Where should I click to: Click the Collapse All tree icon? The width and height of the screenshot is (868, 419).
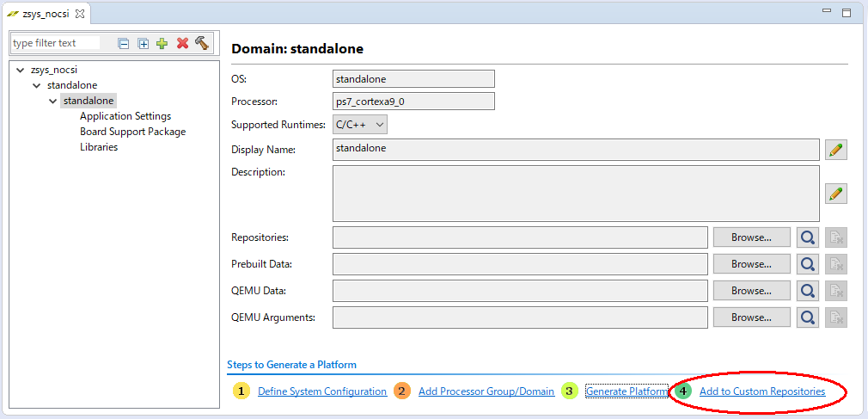tap(124, 43)
